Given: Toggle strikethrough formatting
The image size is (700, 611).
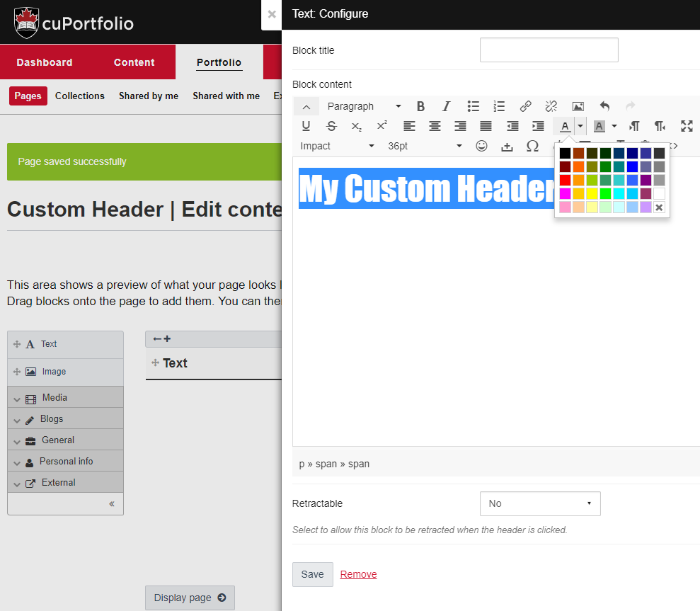Looking at the screenshot, I should (331, 126).
